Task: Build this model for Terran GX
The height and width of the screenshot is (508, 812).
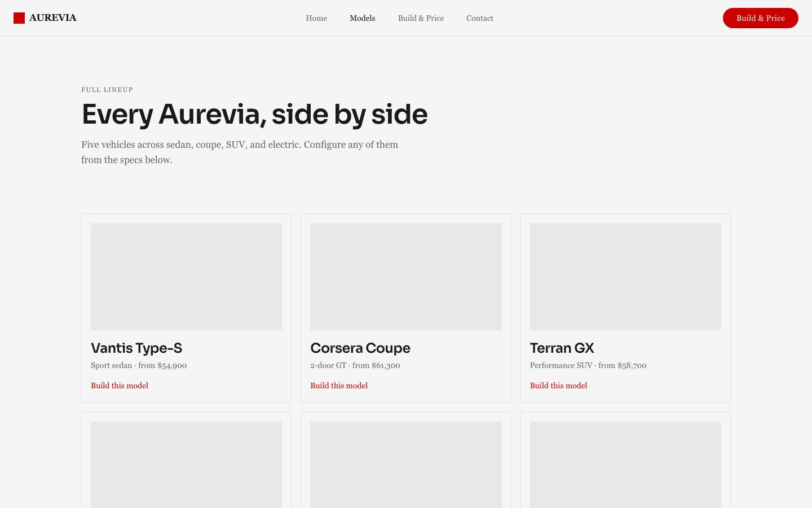Action: (x=558, y=386)
